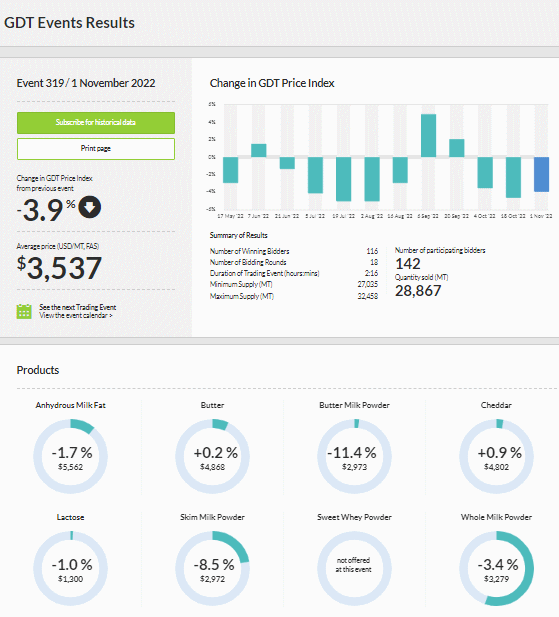
Task: Click the green calendar icon
Action: pos(24,312)
